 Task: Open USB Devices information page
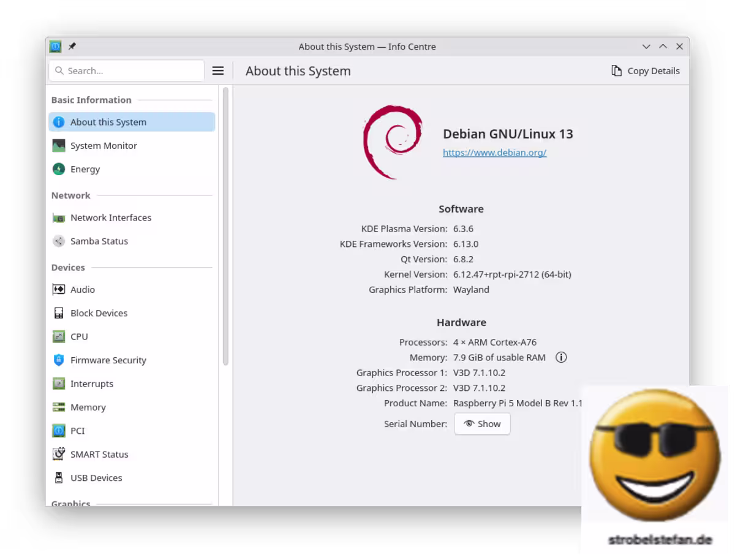tap(96, 478)
